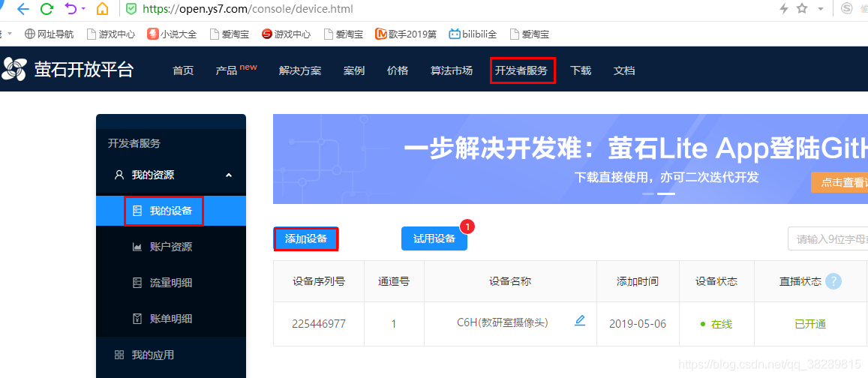
Task: Click the browser back arrow
Action: [23, 9]
